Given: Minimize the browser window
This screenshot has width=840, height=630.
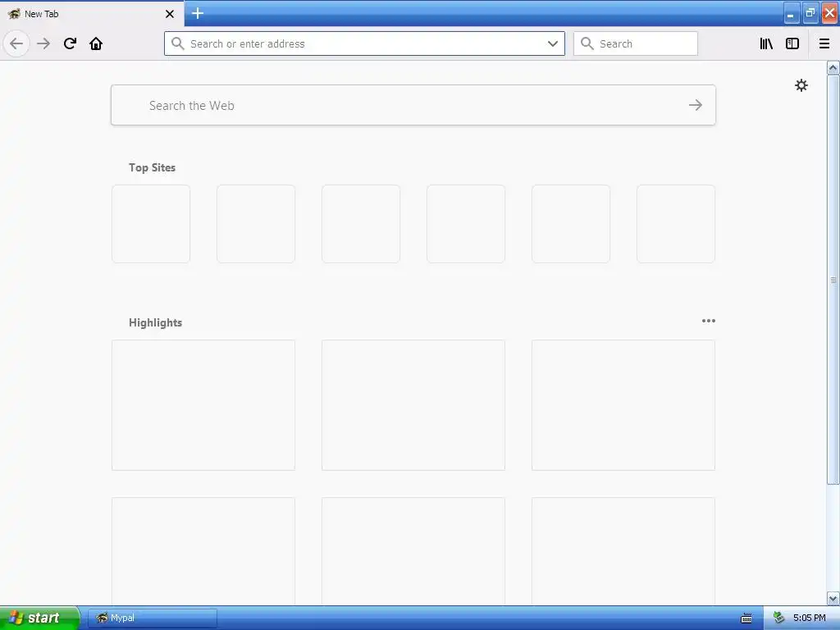Looking at the screenshot, I should coord(792,13).
